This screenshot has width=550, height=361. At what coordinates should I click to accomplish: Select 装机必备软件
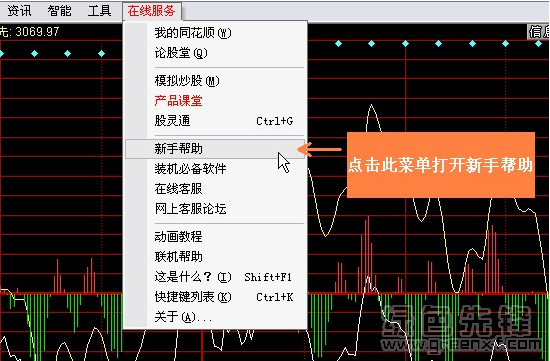tap(215, 169)
